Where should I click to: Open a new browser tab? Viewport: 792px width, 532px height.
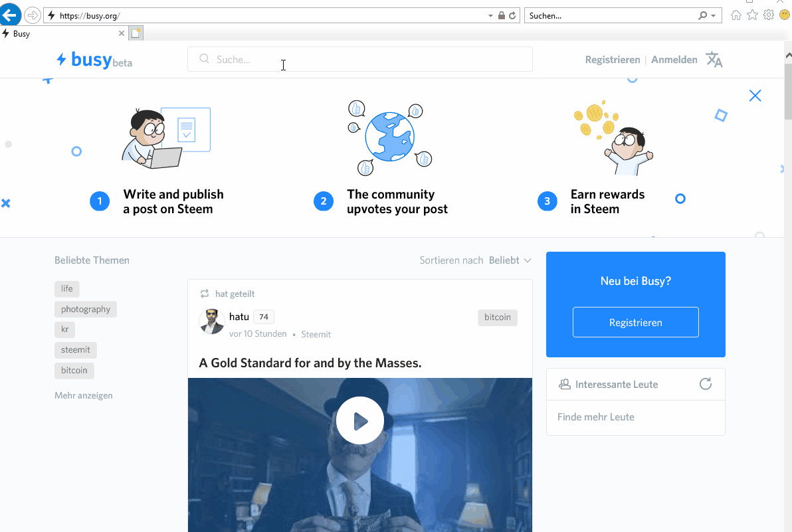pos(136,33)
